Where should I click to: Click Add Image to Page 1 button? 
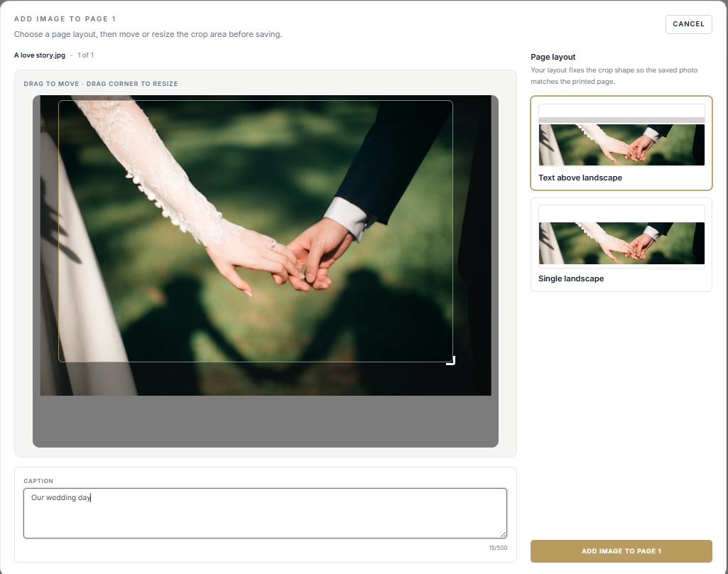pyautogui.click(x=621, y=551)
